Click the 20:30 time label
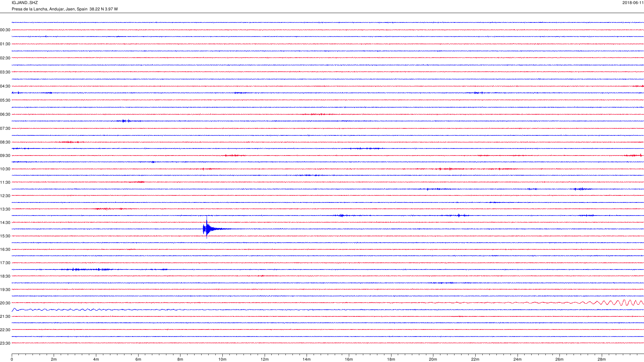 click(x=5, y=303)
